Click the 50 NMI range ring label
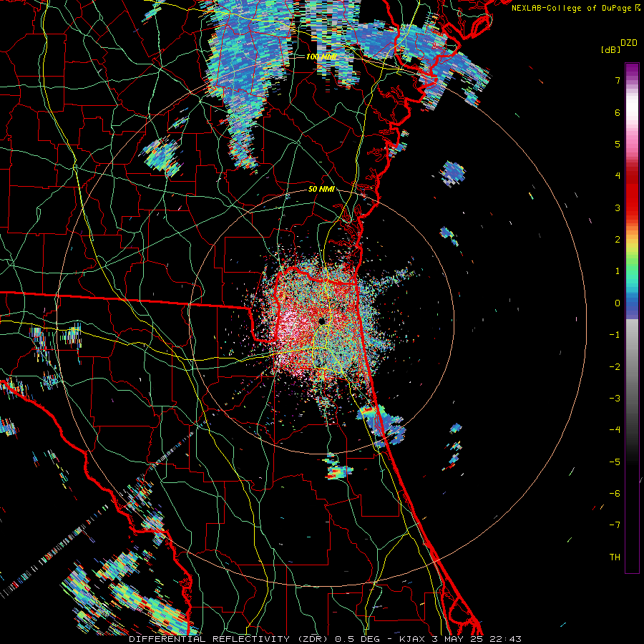Image resolution: width=644 pixels, height=644 pixels. pos(321,190)
